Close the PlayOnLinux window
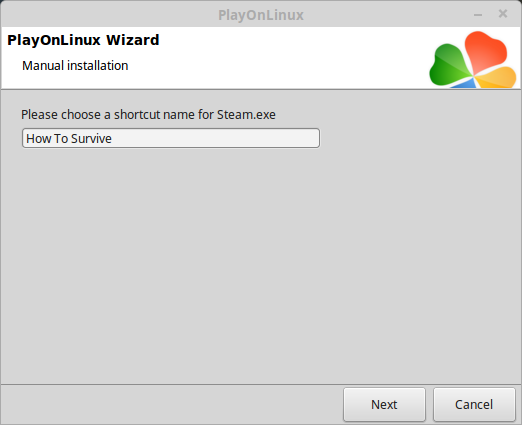Viewport: 522px width, 425px height. [x=503, y=14]
